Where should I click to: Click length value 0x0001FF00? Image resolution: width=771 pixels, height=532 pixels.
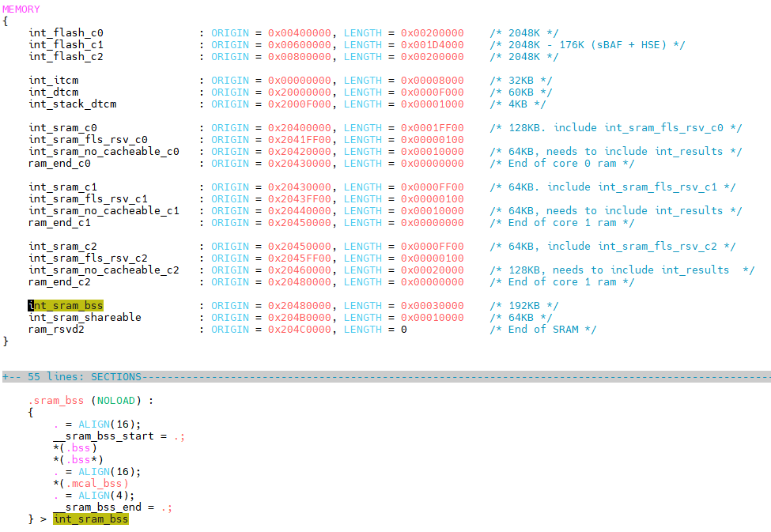(433, 128)
